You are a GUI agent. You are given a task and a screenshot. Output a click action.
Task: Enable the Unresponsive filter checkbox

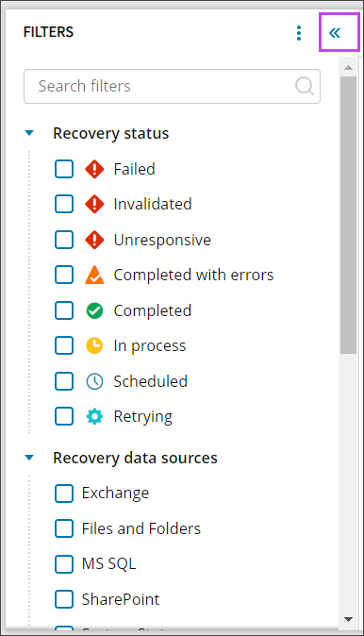(x=64, y=240)
